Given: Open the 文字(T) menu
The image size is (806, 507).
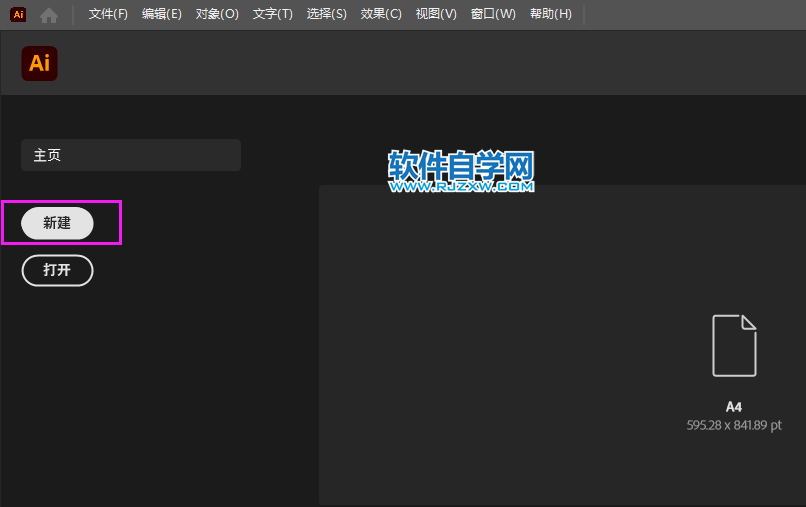Looking at the screenshot, I should pyautogui.click(x=273, y=14).
